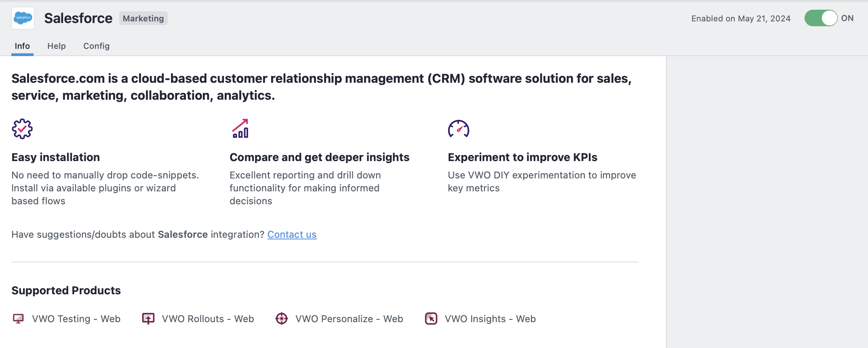Click the Marketing category badge
This screenshot has width=868, height=348.
pos(143,19)
